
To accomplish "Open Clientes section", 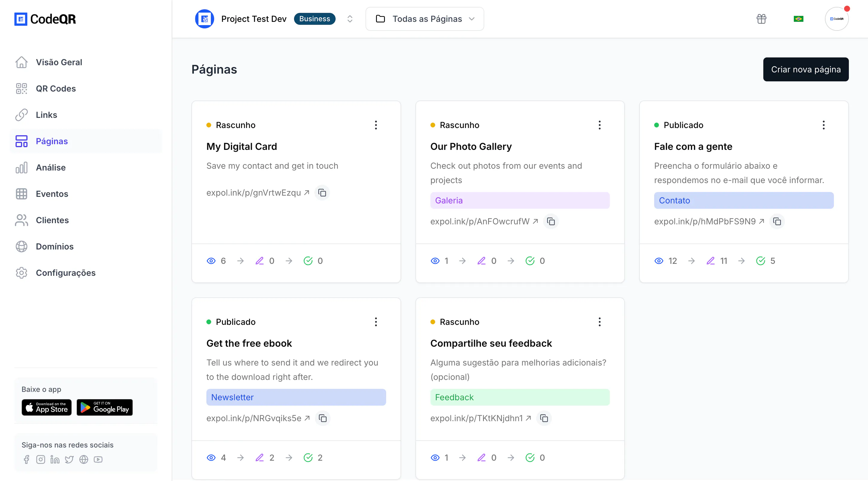I will [x=86, y=220].
